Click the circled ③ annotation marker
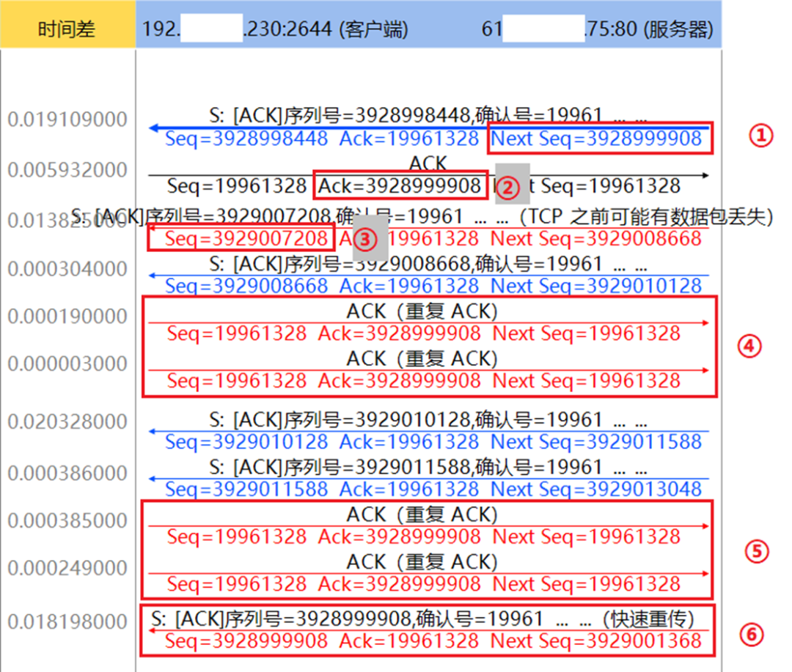Image resolution: width=792 pixels, height=672 pixels. 364,240
